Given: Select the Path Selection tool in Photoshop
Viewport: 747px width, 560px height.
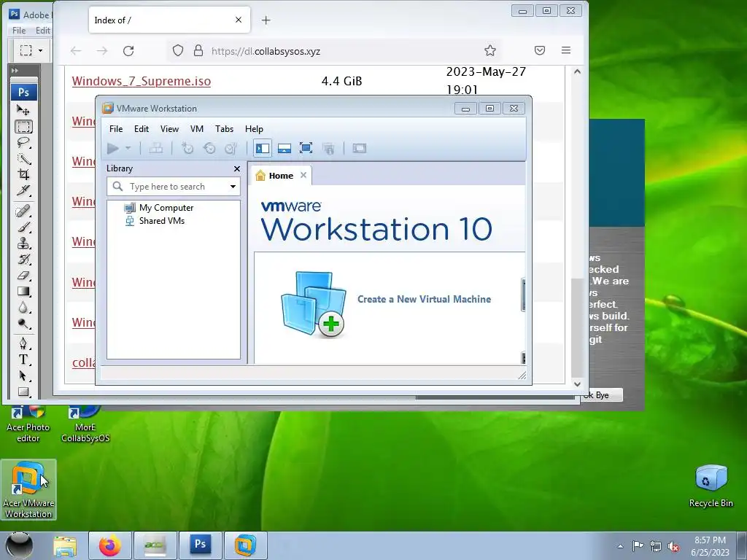Looking at the screenshot, I should click(x=23, y=376).
